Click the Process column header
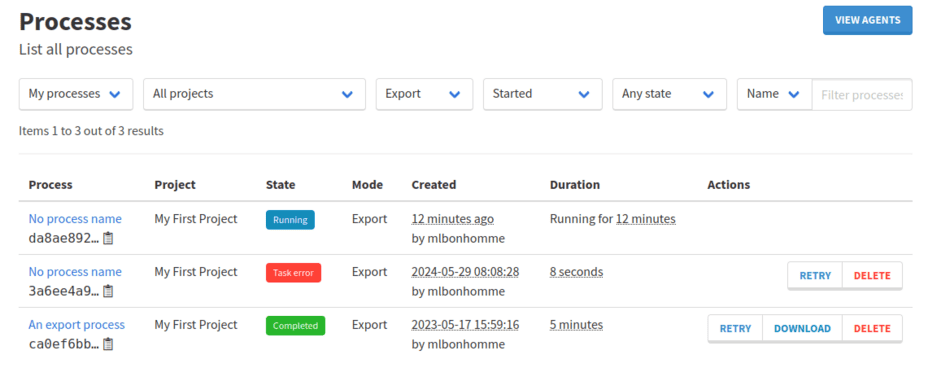The height and width of the screenshot is (368, 928). pyautogui.click(x=50, y=185)
